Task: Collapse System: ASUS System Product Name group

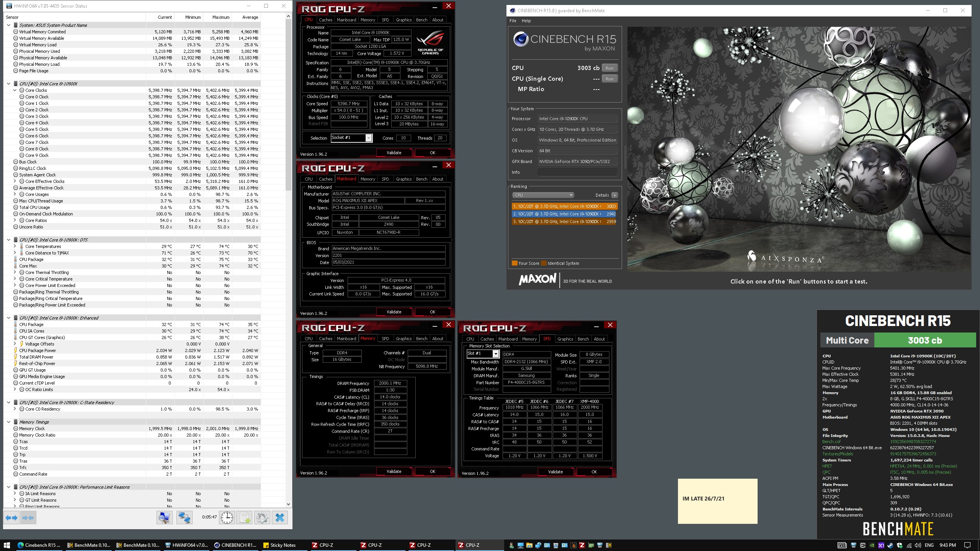Action: 9,25
